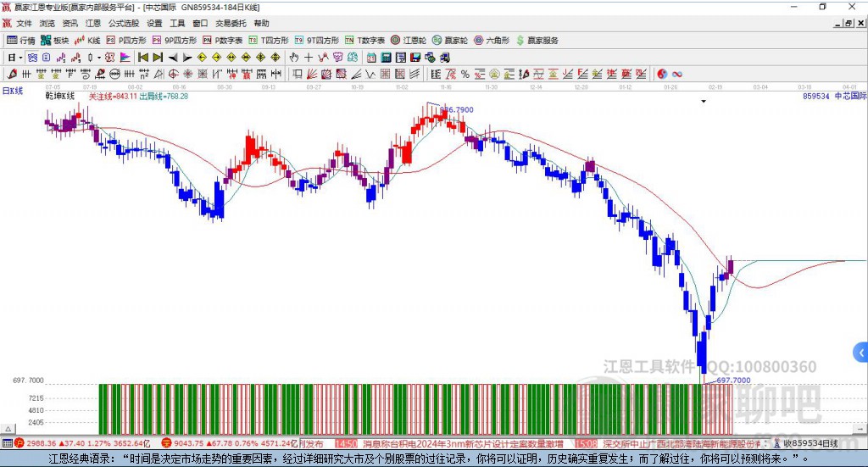This screenshot has width=868, height=467.
Task: Click the 收859534日线 status entry
Action: (x=805, y=443)
